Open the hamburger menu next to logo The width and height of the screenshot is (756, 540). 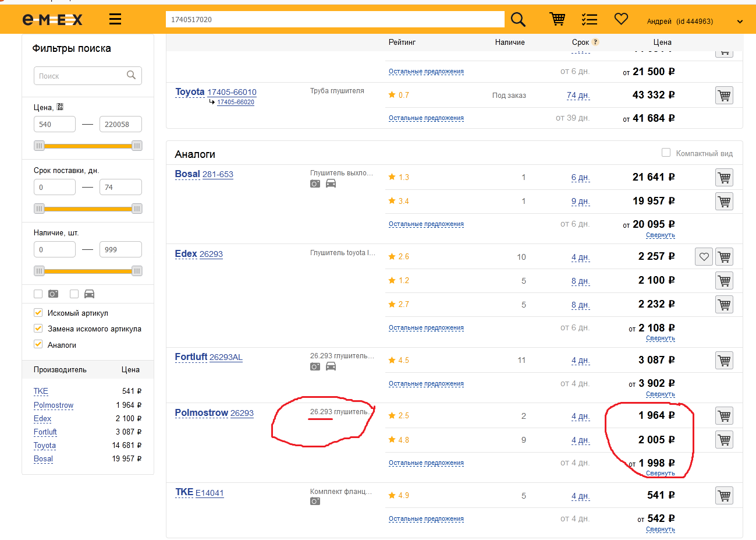(x=115, y=19)
